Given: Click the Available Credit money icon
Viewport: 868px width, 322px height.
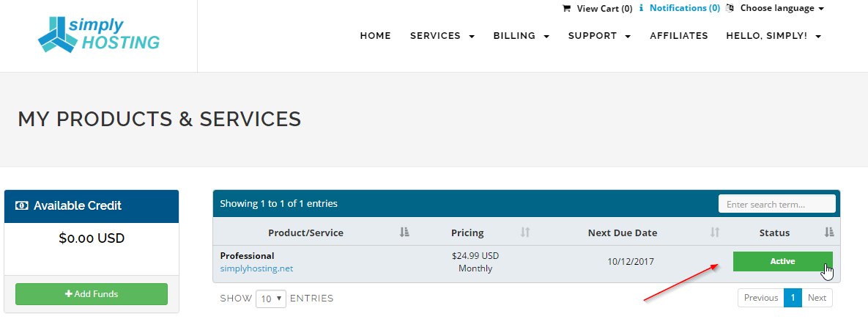Looking at the screenshot, I should pyautogui.click(x=22, y=205).
